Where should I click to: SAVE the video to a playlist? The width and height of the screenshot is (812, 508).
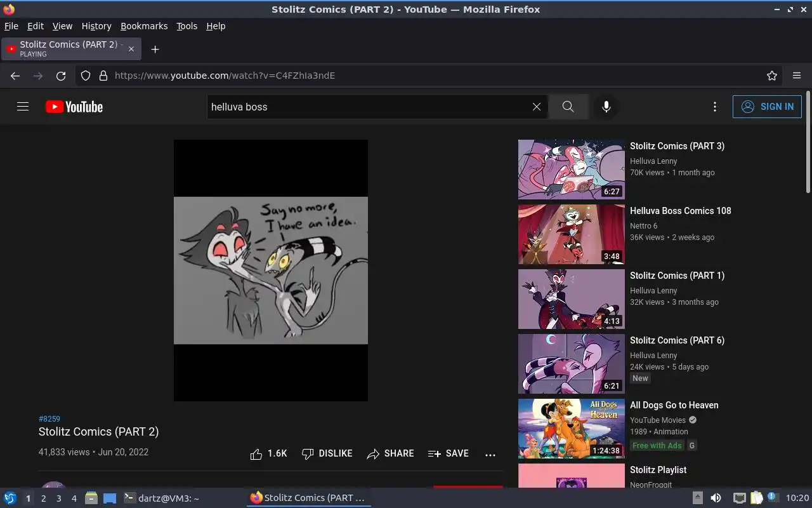coord(448,453)
